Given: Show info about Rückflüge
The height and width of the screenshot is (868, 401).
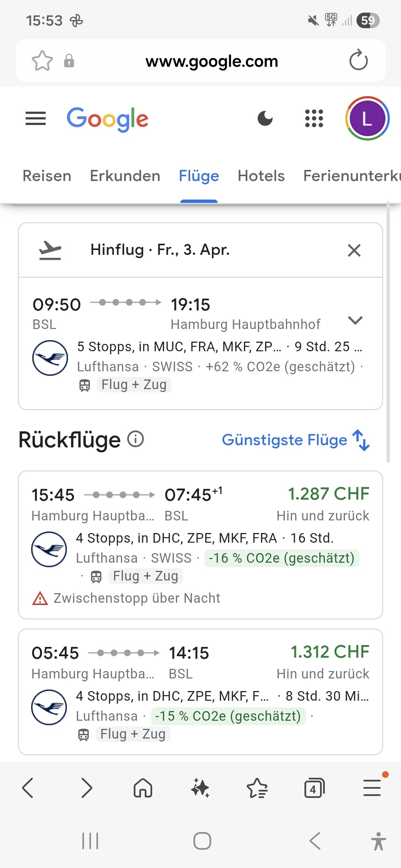Looking at the screenshot, I should 136,440.
